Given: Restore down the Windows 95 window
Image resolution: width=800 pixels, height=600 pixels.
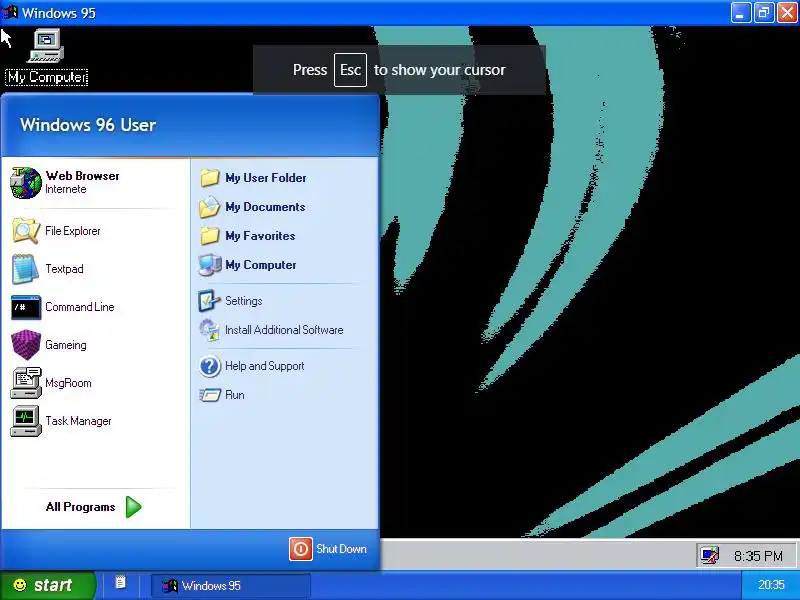Looking at the screenshot, I should (x=764, y=13).
